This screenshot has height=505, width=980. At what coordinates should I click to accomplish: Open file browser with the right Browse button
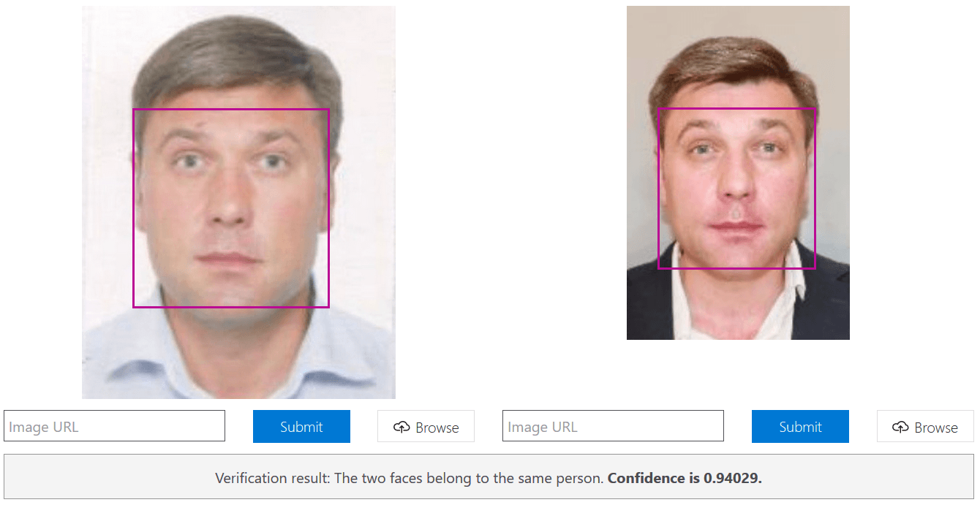925,427
